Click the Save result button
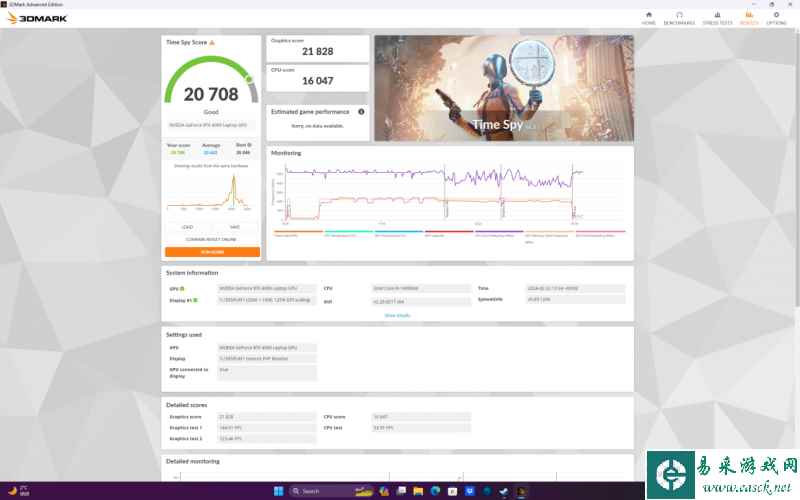The image size is (800, 500). pyautogui.click(x=235, y=227)
